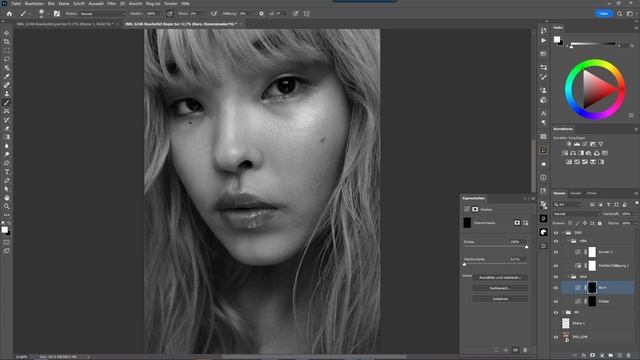
Task: Collapse the Hilfe layer group
Action: point(568,241)
